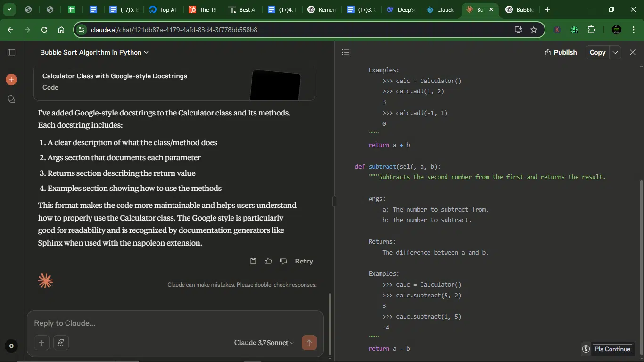Open the green extension icon in toolbar
This screenshot has width=644, height=362.
coord(574,30)
